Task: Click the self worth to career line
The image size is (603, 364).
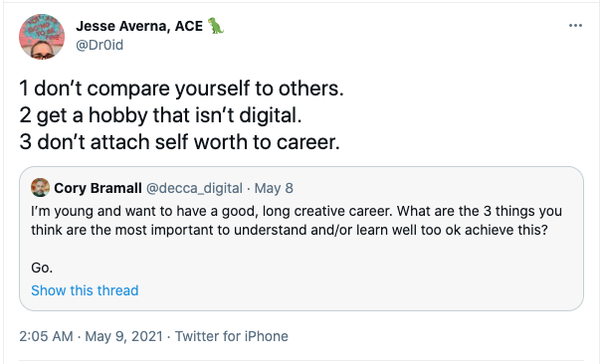Action: pos(179,142)
